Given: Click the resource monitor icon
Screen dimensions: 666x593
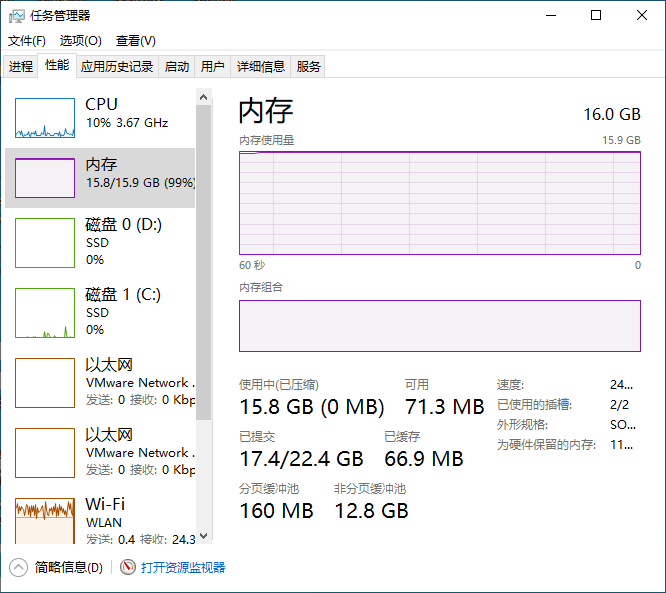Looking at the screenshot, I should 128,567.
